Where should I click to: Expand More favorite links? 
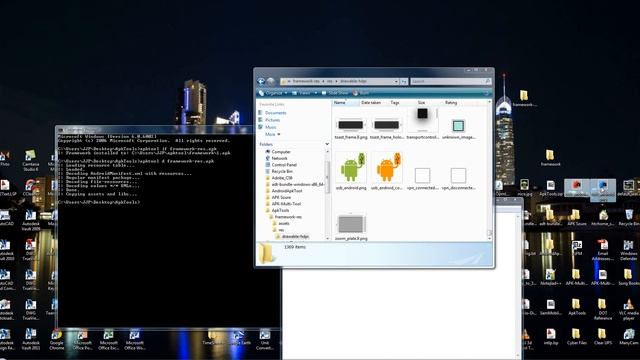click(273, 134)
